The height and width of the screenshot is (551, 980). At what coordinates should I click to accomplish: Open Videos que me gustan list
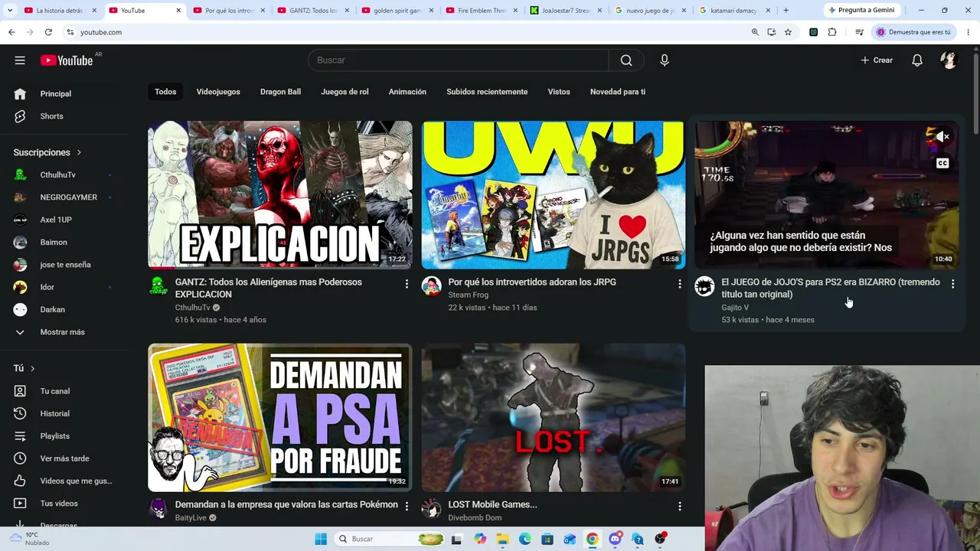[x=63, y=481]
